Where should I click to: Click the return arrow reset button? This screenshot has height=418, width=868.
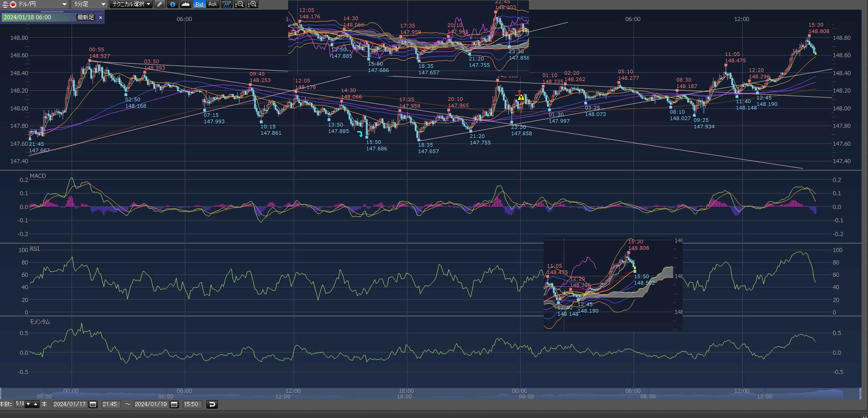(x=211, y=404)
